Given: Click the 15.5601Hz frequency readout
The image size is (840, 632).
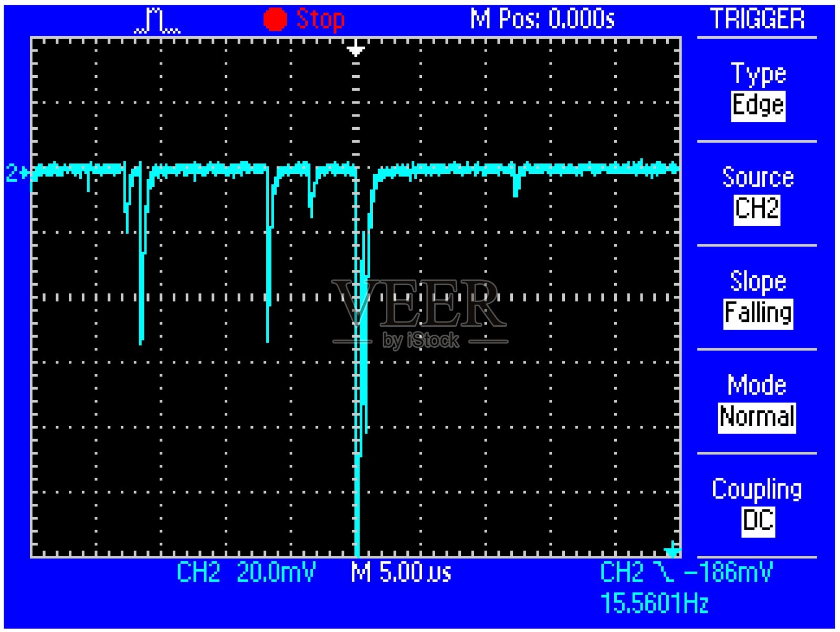Looking at the screenshot, I should point(654,603).
